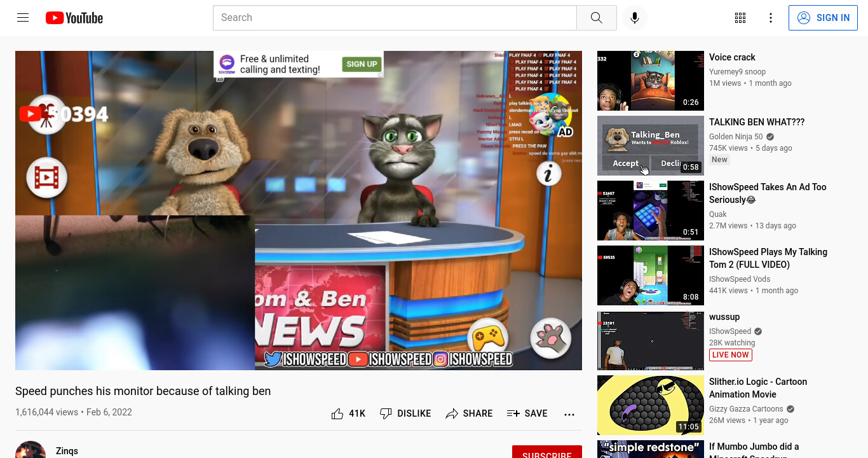Viewport: 868px width, 458px height.
Task: Open the Zinqs channel name link
Action: coord(67,450)
